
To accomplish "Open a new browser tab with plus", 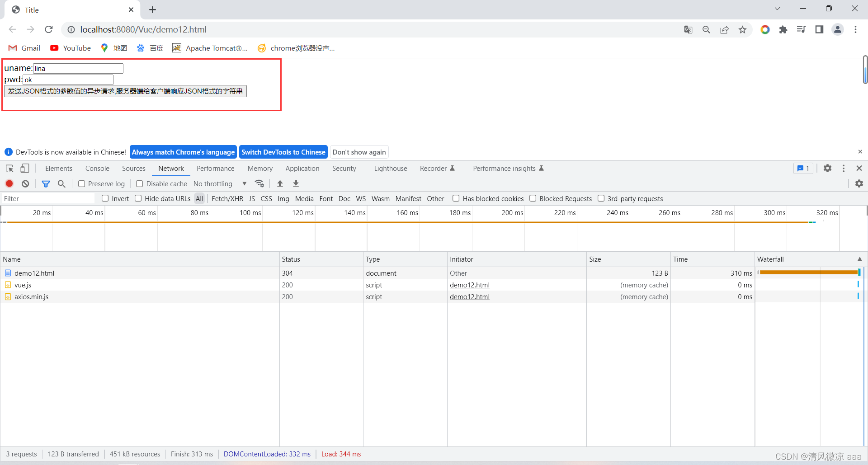I will point(153,9).
